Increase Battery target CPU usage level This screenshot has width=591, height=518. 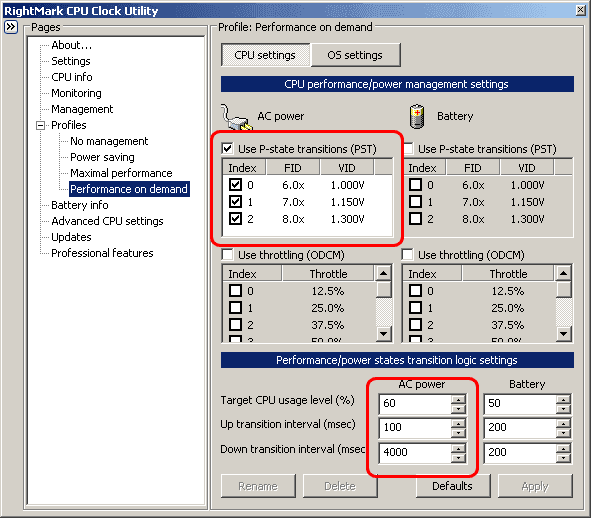[563, 400]
